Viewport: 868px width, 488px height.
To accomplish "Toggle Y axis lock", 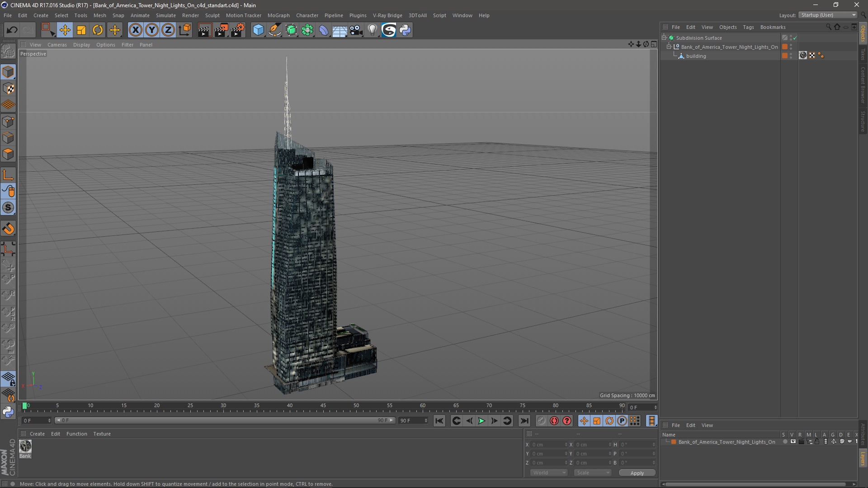I will tap(152, 30).
